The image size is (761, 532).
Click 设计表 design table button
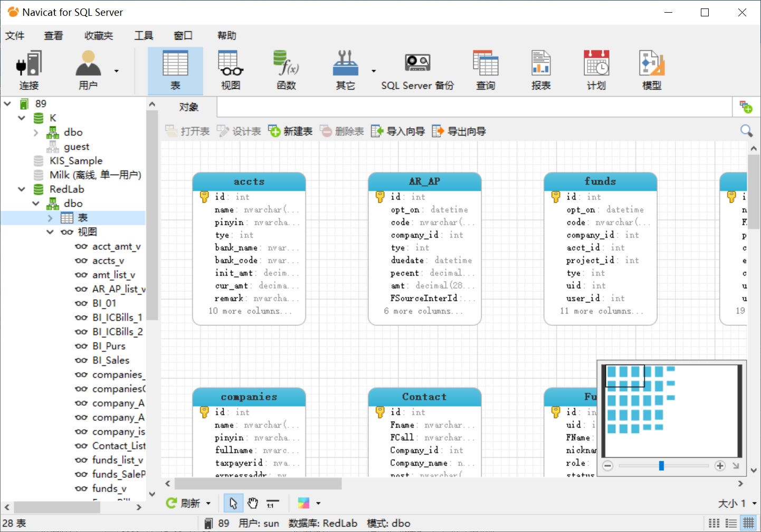(x=239, y=131)
